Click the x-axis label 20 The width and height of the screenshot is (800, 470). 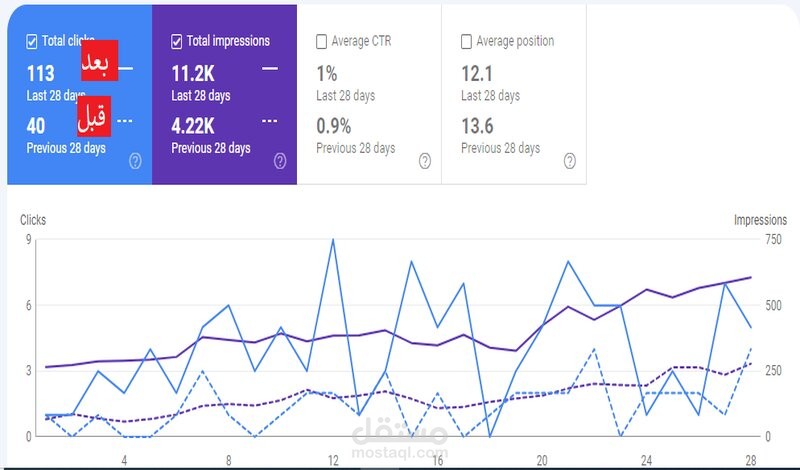[x=542, y=460]
